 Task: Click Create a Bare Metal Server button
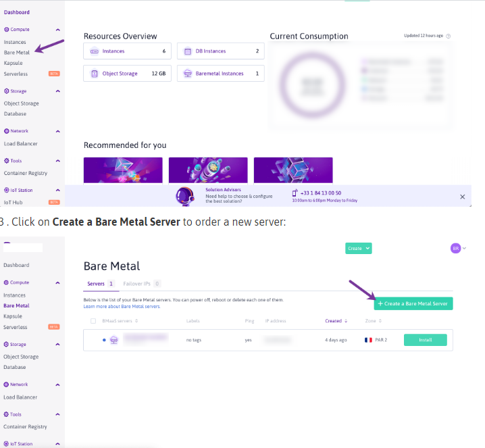413,303
